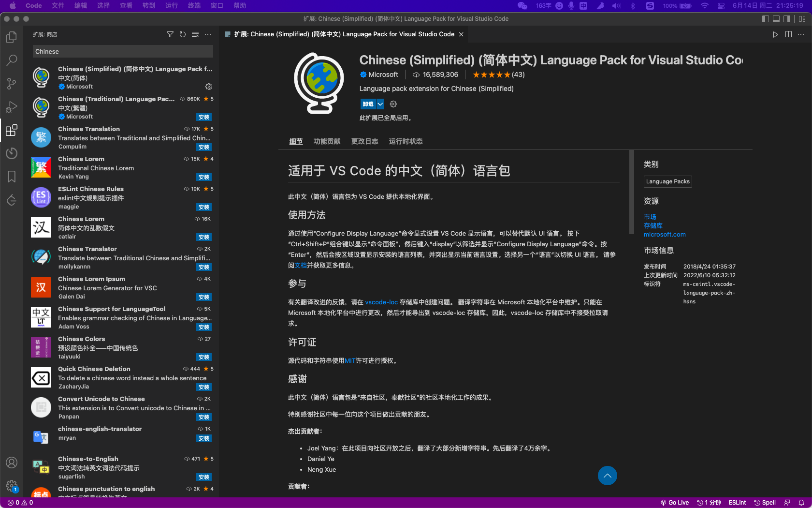
Task: Open editor more actions ellipsis
Action: click(801, 34)
